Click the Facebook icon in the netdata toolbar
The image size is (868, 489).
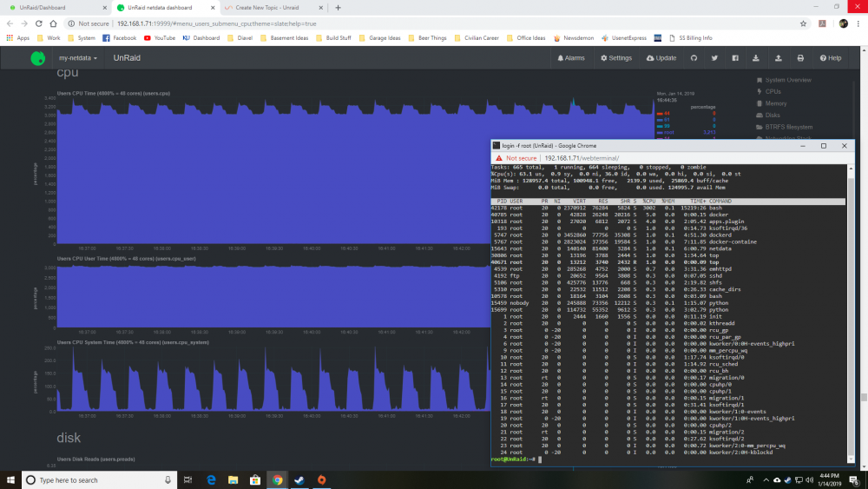pyautogui.click(x=735, y=58)
